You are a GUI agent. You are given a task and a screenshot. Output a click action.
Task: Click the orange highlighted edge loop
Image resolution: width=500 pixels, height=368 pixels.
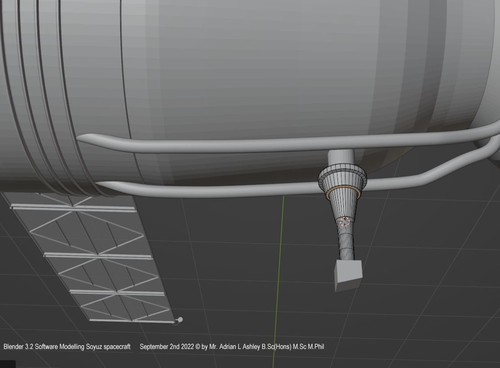(343, 193)
